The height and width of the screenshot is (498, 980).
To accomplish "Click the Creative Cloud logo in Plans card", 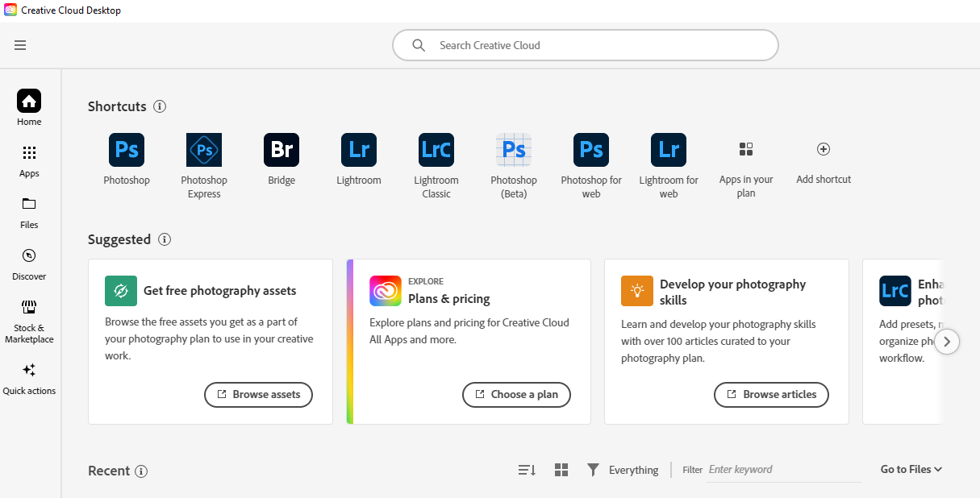I will pyautogui.click(x=386, y=291).
